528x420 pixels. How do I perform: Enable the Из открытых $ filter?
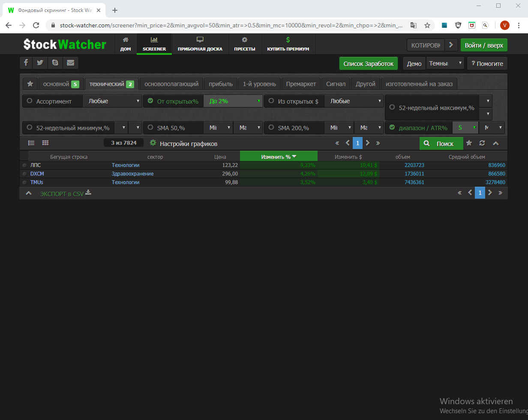(271, 101)
